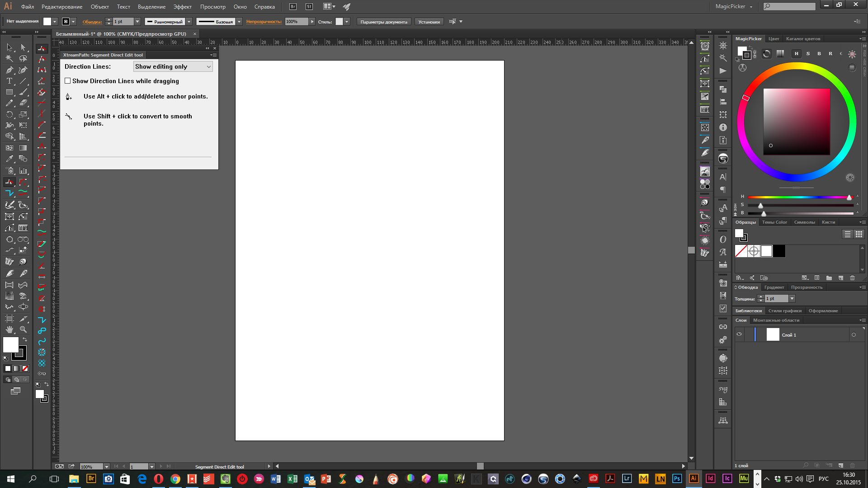868x488 pixels.
Task: Select the Pencil tool
Action: pos(9,103)
